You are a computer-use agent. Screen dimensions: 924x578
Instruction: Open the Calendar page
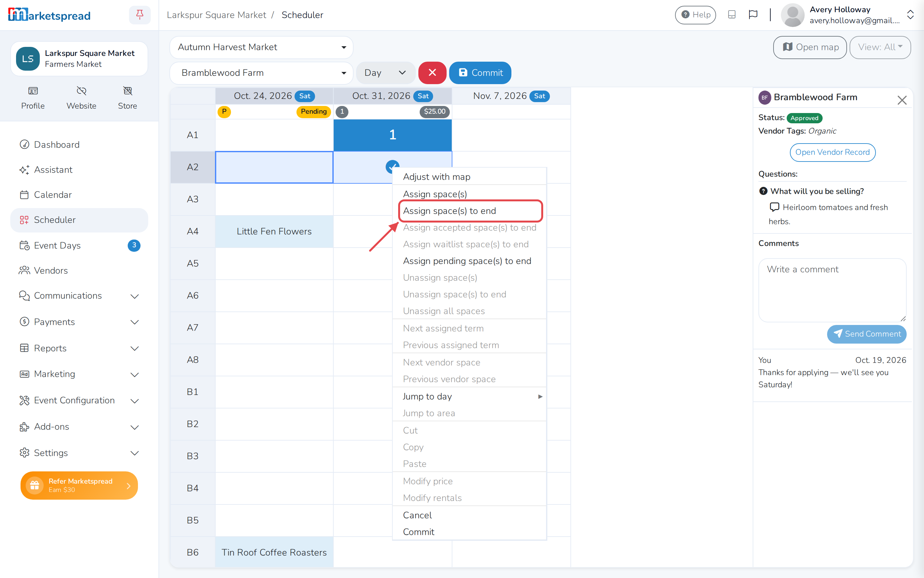[79, 195]
